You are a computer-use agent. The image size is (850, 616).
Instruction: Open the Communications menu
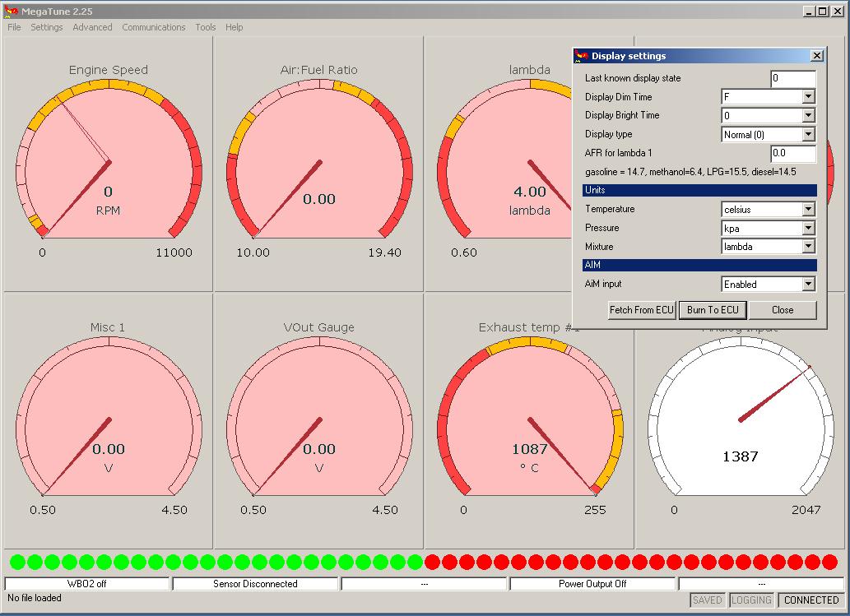[153, 27]
